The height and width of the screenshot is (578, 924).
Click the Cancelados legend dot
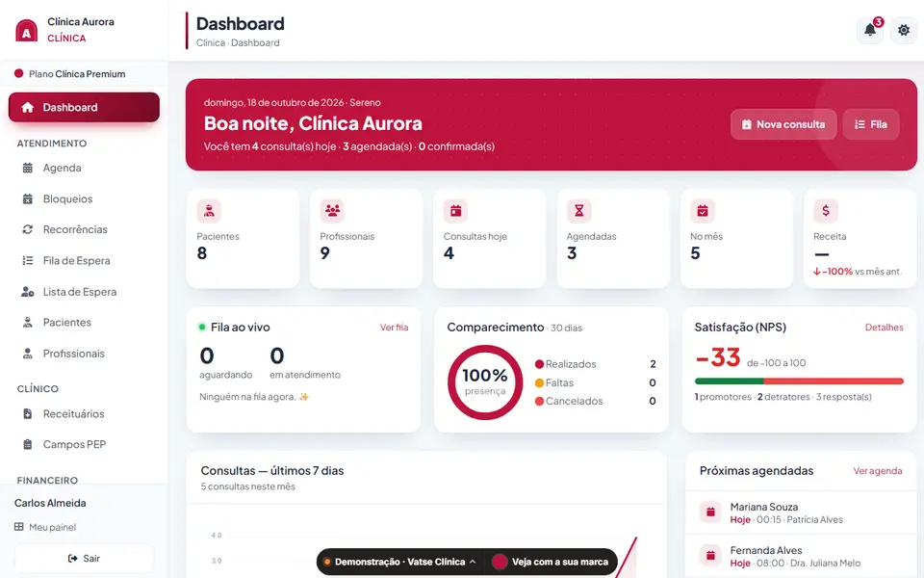(539, 401)
